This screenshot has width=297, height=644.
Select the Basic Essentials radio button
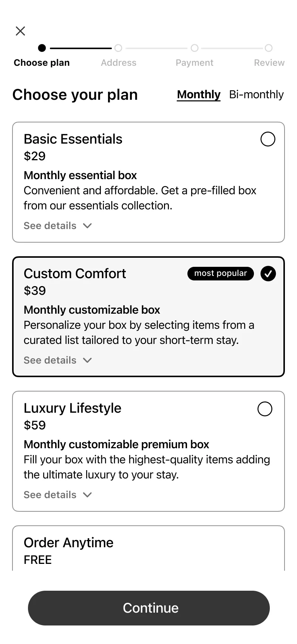click(268, 139)
